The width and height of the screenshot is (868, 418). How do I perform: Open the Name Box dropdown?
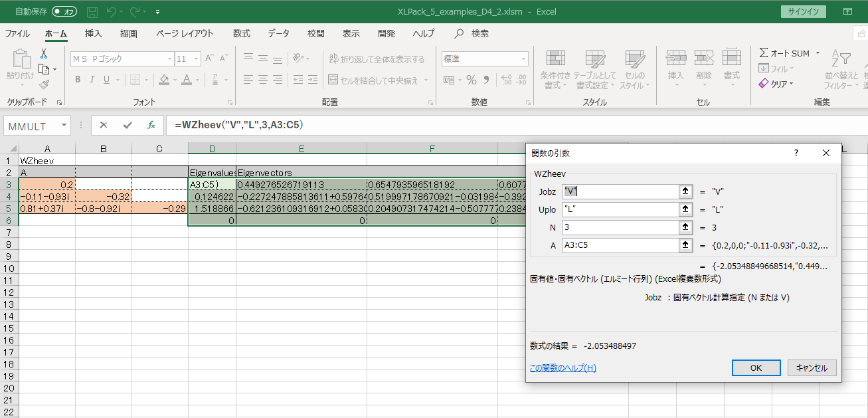[x=64, y=125]
